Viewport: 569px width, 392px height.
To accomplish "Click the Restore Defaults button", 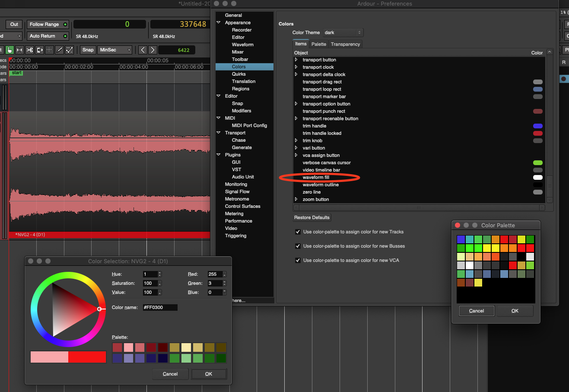I will tap(312, 218).
